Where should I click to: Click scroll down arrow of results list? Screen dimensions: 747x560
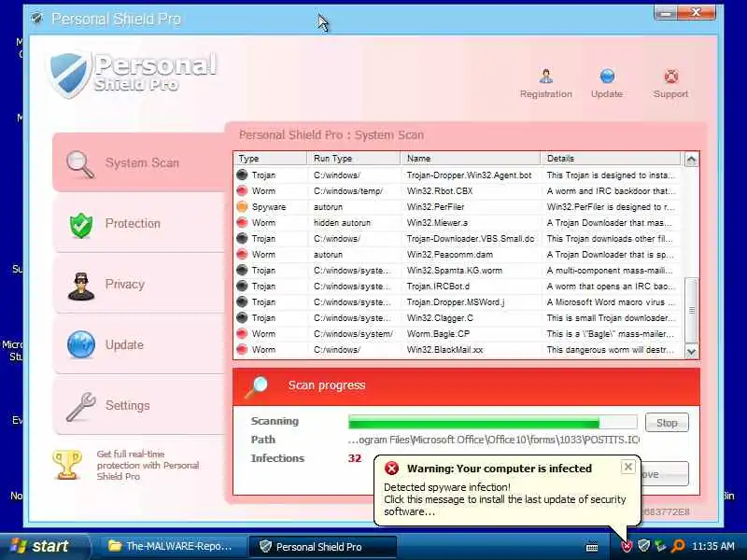[691, 352]
